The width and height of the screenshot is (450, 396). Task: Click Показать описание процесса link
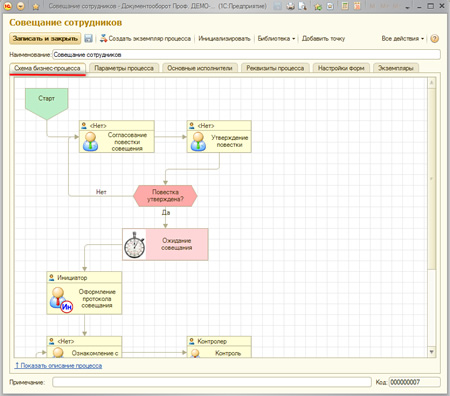(58, 366)
